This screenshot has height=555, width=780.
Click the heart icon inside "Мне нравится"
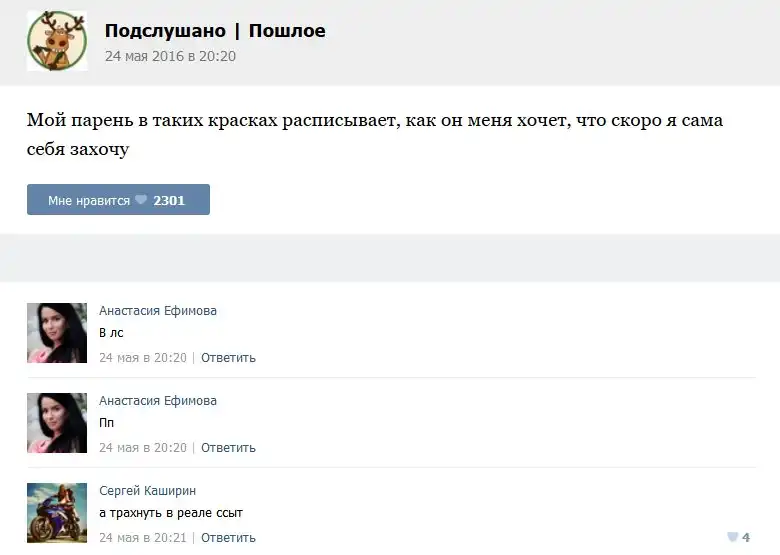141,200
